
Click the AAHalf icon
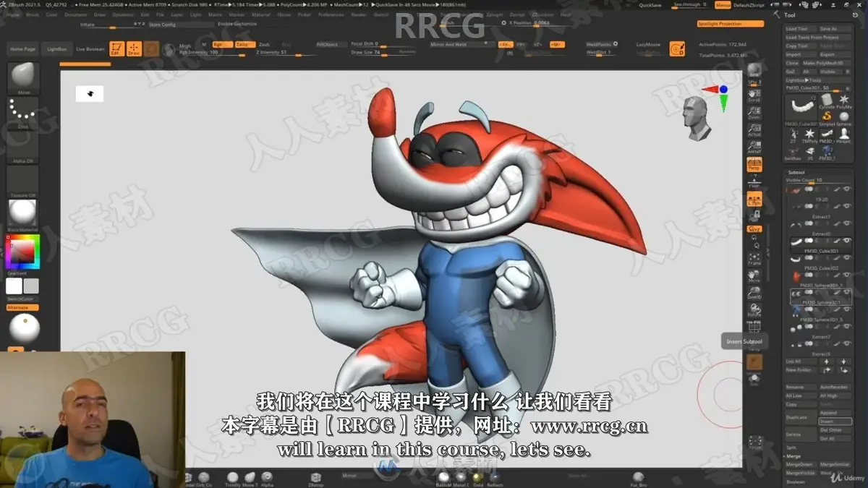click(x=754, y=147)
